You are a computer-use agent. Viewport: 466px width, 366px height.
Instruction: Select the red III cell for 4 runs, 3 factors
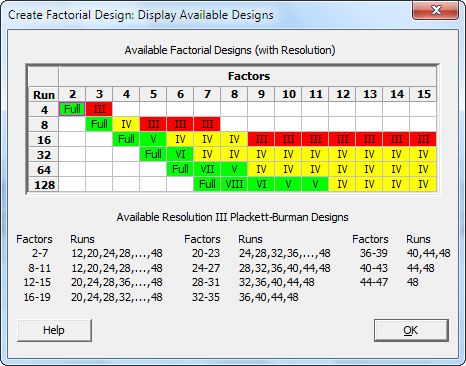[99, 109]
